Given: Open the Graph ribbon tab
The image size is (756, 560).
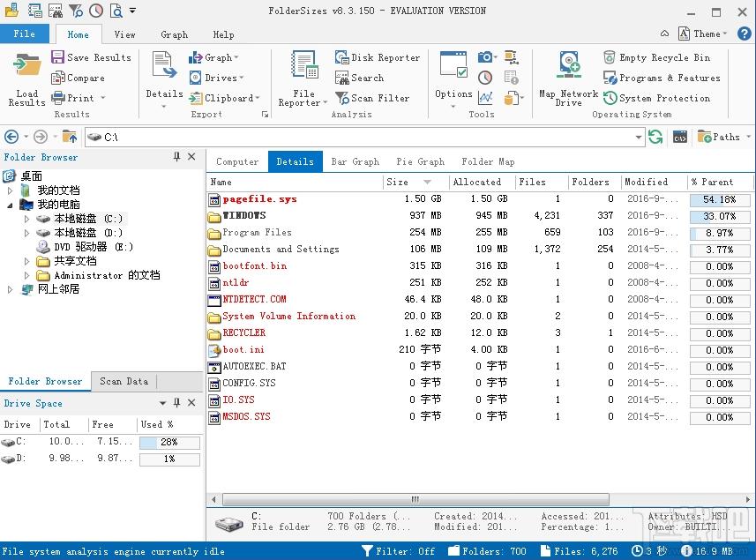Looking at the screenshot, I should pyautogui.click(x=174, y=34).
